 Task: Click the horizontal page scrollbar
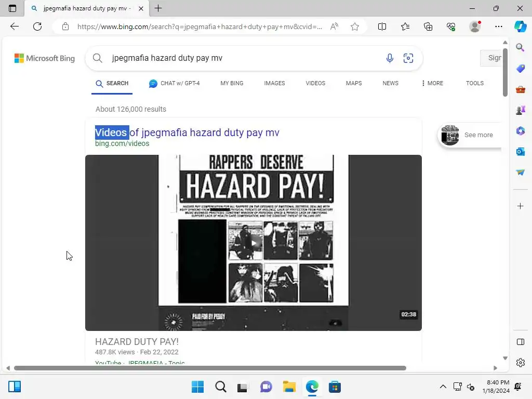pyautogui.click(x=210, y=368)
